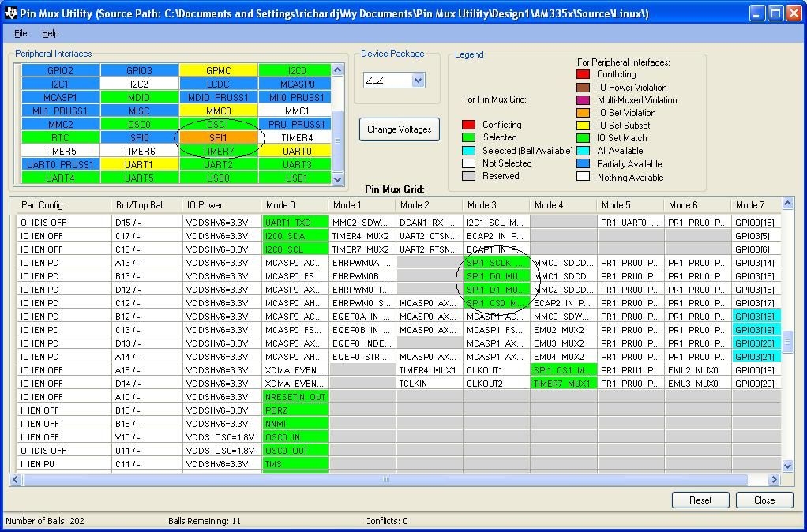807x532 pixels.
Task: Select the SPI1_D1 cell in Mode 3
Action: pos(496,290)
